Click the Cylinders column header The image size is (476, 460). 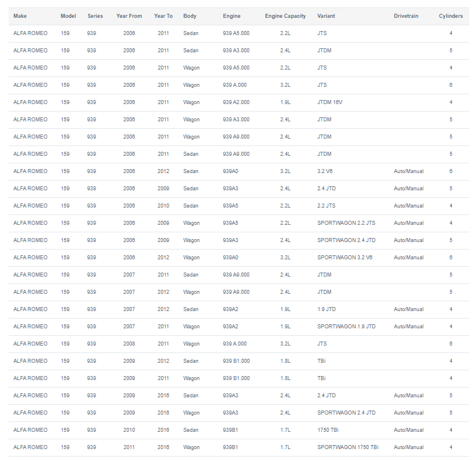[x=451, y=16]
